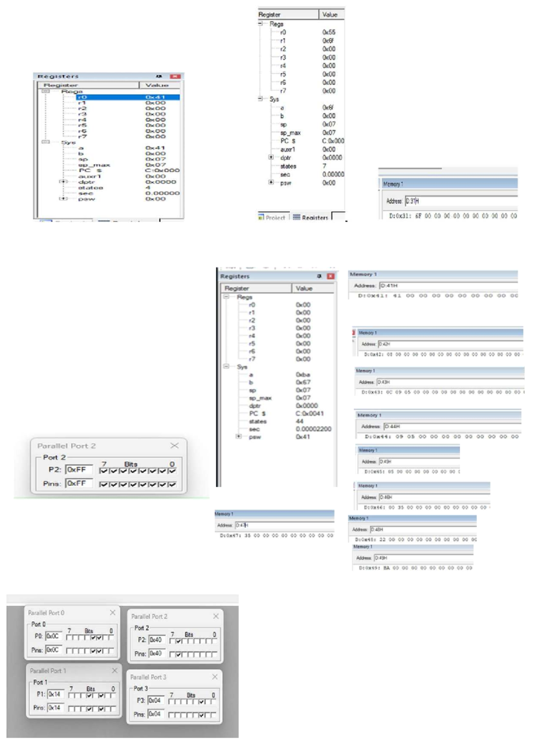Close the Parallel Port 3 dialog

[215, 677]
